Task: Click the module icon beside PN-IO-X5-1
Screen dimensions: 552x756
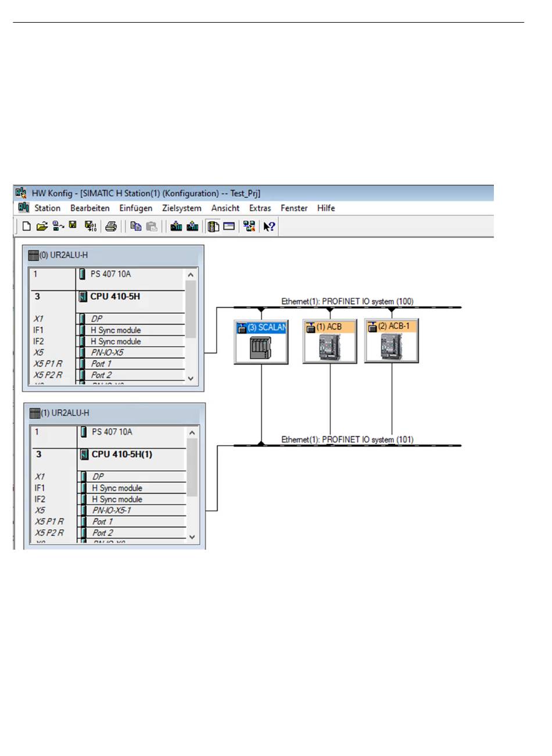Action: pos(84,510)
